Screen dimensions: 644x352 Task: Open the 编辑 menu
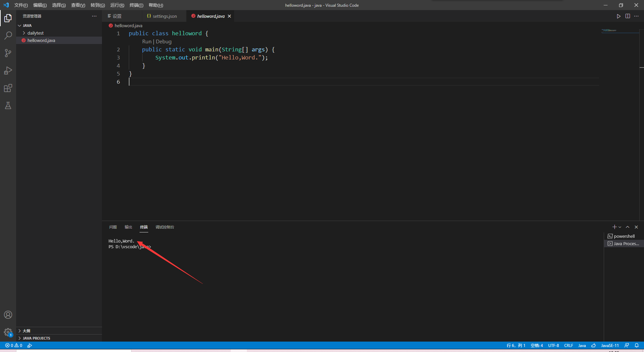(x=40, y=5)
